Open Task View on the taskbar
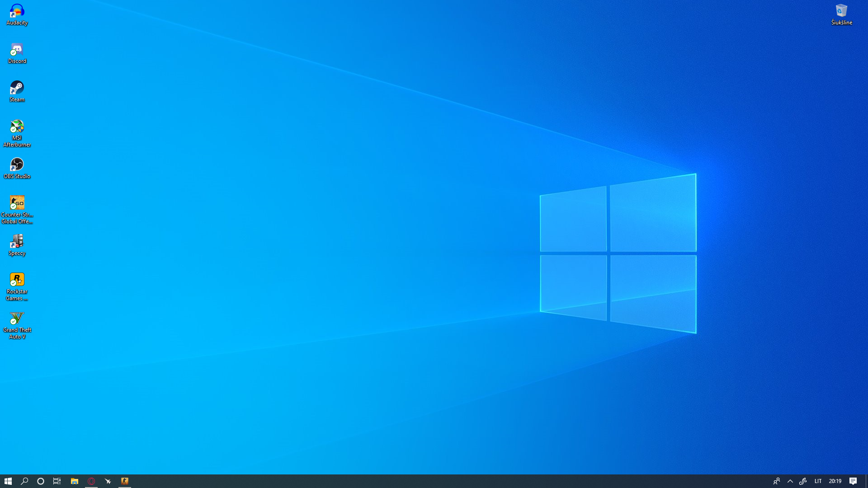This screenshot has height=488, width=868. click(57, 481)
